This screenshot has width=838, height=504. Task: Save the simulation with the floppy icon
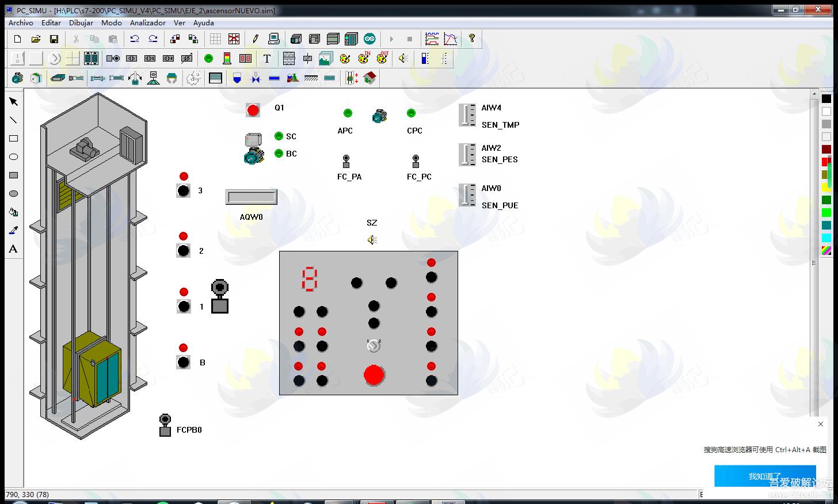pos(54,39)
